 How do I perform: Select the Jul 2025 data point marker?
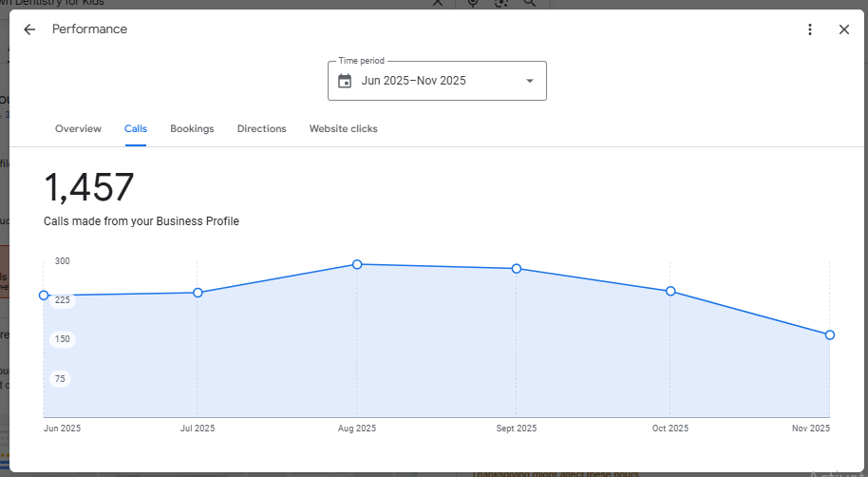click(198, 293)
